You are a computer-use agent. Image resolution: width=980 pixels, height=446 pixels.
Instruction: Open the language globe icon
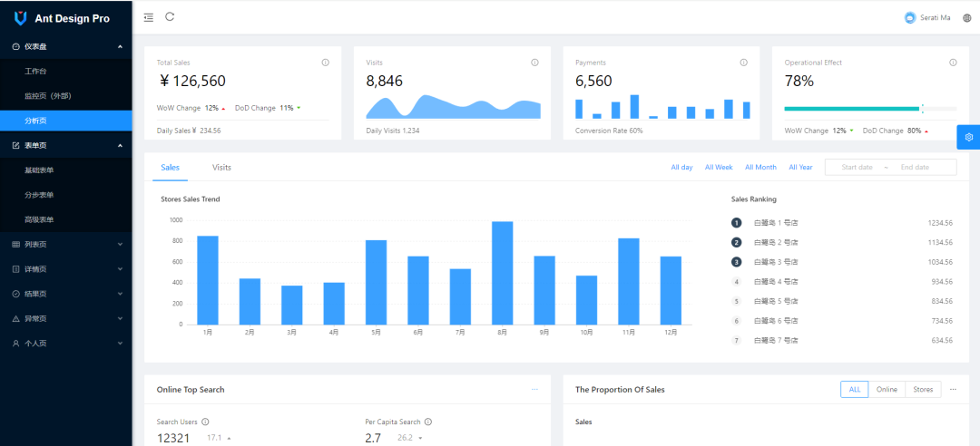(x=966, y=18)
